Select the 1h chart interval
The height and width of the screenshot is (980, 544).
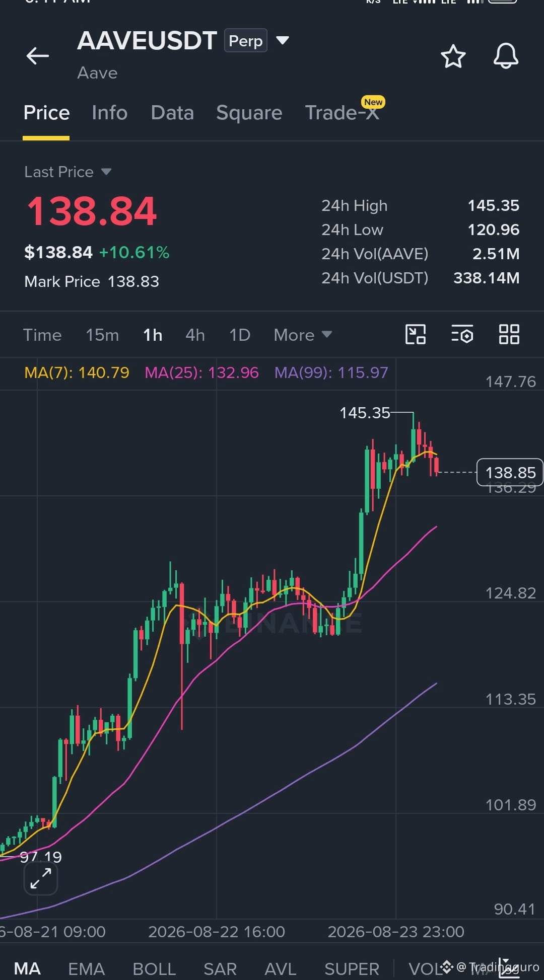tap(153, 335)
